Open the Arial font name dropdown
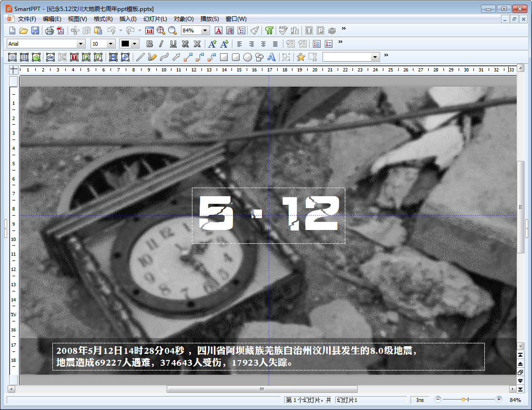This screenshot has height=410, width=532. pos(80,44)
